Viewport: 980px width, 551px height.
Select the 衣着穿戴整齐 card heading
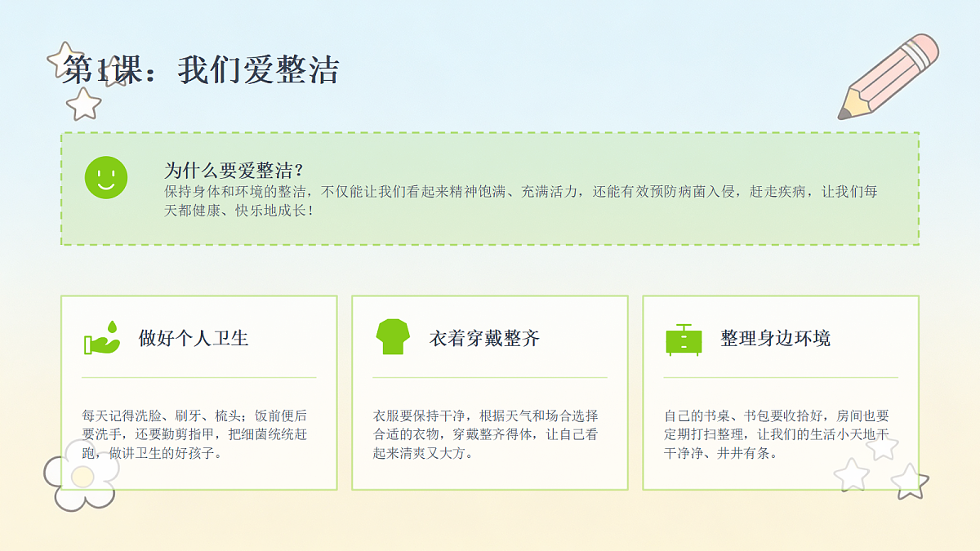484,338
